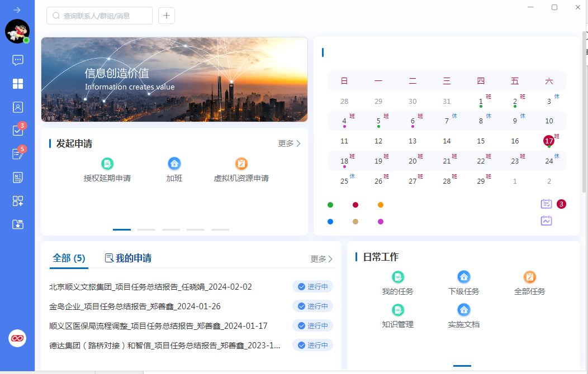Click the second carousel dot under the banner

(146, 229)
